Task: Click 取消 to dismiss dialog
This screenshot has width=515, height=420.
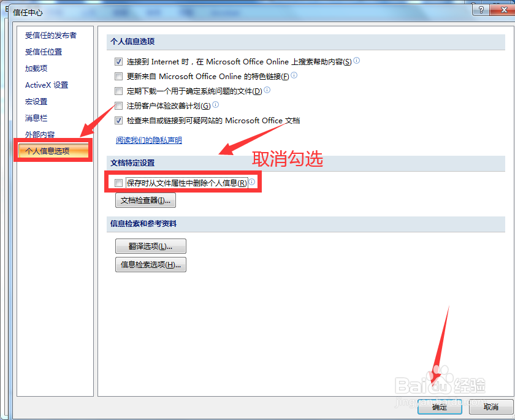Action: pyautogui.click(x=491, y=407)
